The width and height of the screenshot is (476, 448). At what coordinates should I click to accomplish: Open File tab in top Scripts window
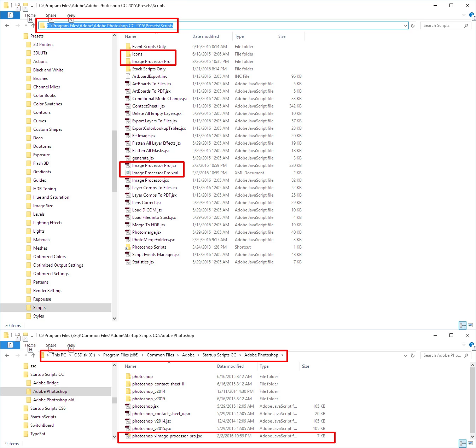tap(10, 15)
